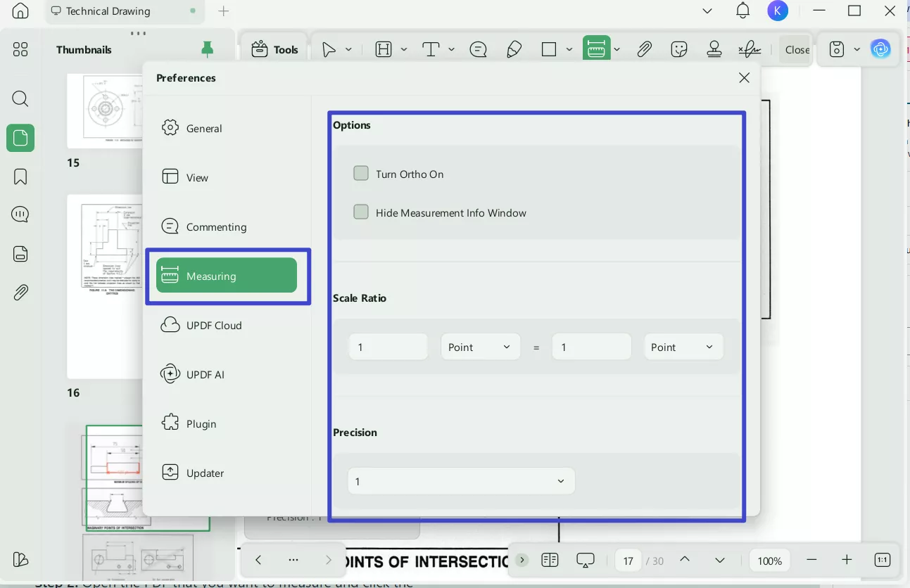The height and width of the screenshot is (588, 910).
Task: Expand the Shapes tool dropdown arrow
Action: coord(569,49)
